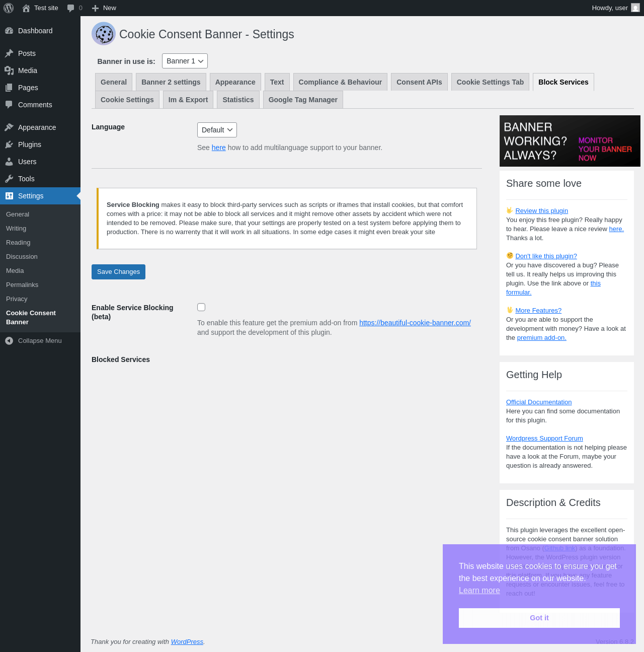Select the Cookie Settings Tab tab
The width and height of the screenshot is (644, 652).
point(490,82)
